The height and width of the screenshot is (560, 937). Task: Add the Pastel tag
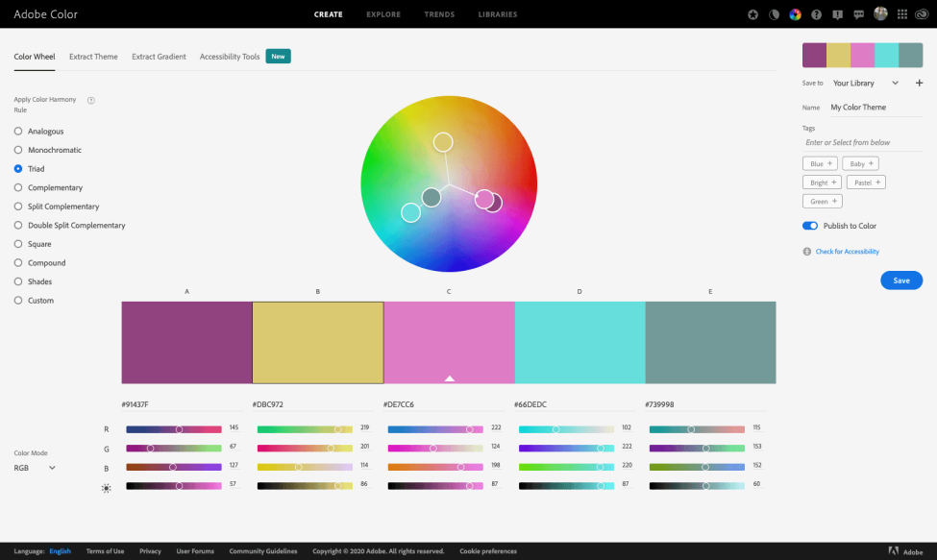[x=866, y=183]
